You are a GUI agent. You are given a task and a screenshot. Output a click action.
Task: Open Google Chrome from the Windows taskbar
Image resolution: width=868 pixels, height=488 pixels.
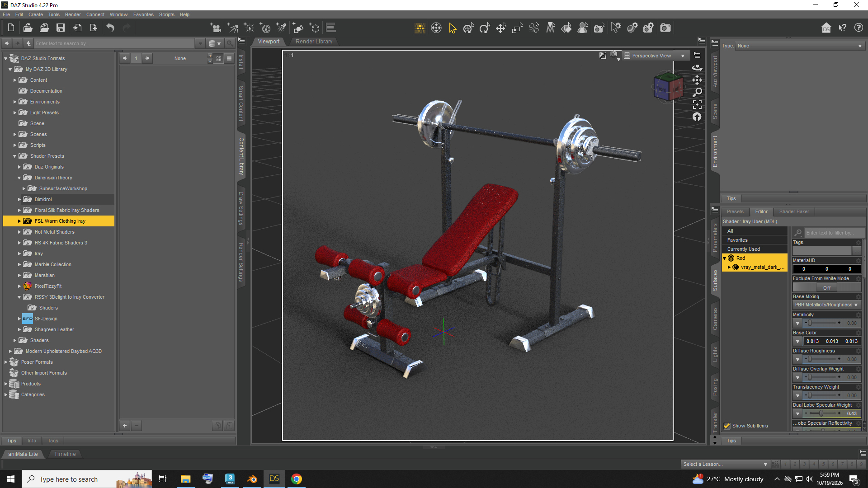(297, 479)
